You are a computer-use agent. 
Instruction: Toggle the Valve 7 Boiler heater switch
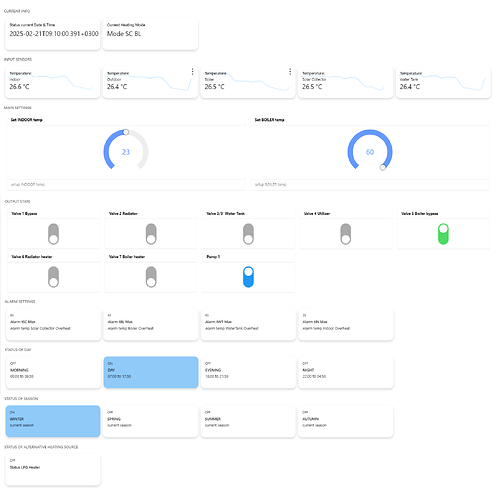click(x=151, y=277)
